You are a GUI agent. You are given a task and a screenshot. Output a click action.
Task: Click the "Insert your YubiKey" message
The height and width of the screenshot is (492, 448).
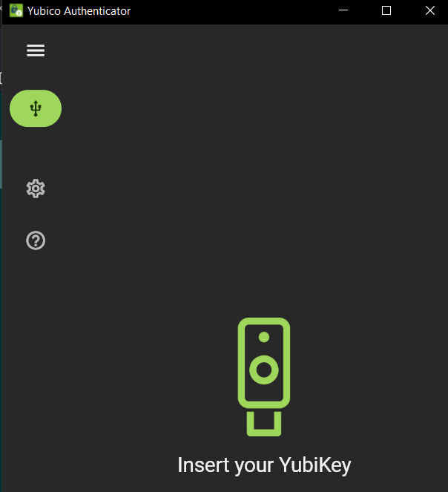(x=264, y=465)
